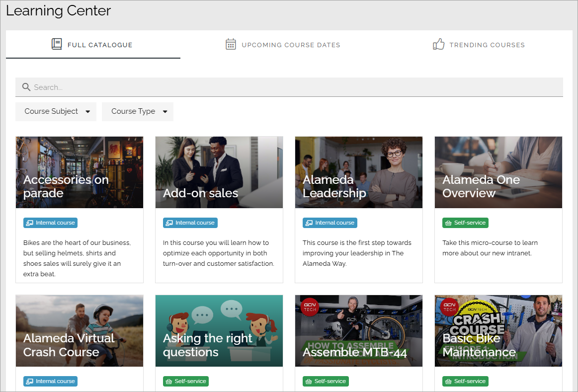Click the search magnifier icon
This screenshot has width=578, height=392.
pyautogui.click(x=26, y=87)
